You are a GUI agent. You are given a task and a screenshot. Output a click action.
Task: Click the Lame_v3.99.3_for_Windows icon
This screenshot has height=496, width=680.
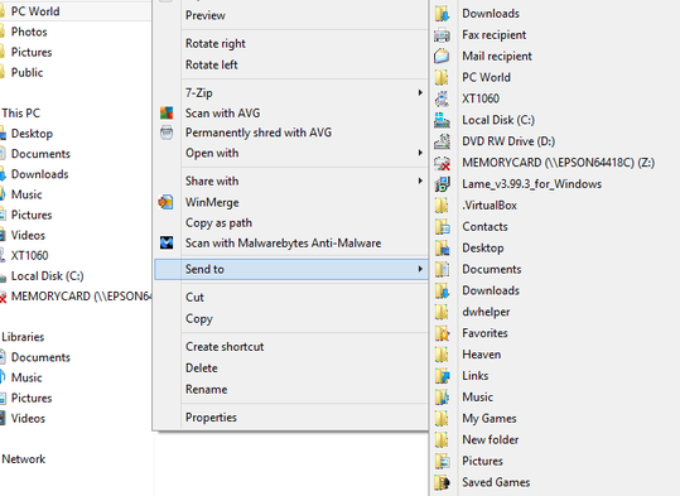442,184
